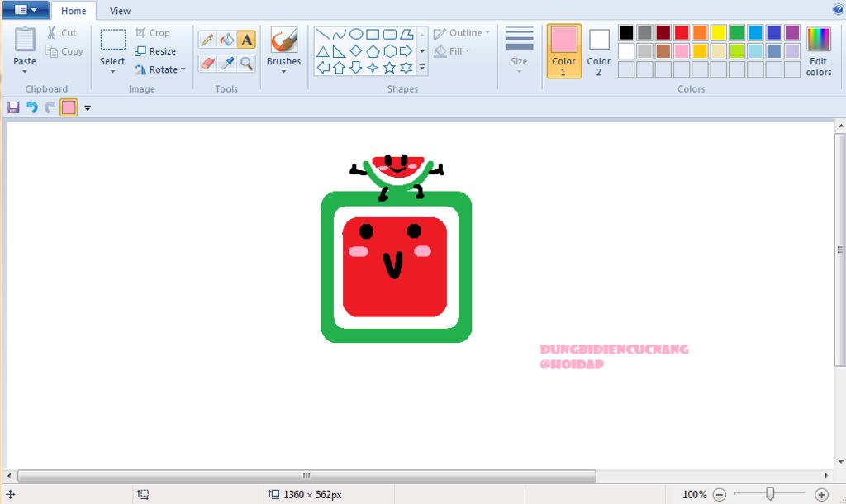Select the Eraser tool
Screen dimensions: 846x504
(207, 63)
